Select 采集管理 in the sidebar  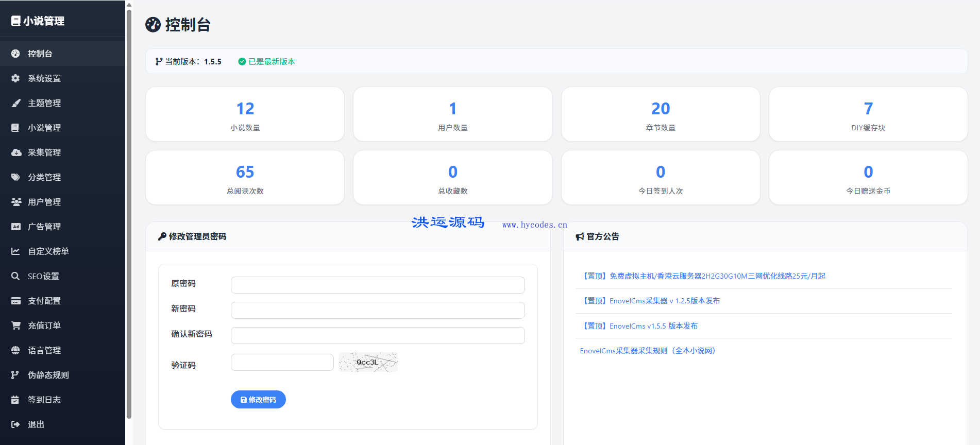pyautogui.click(x=62, y=152)
